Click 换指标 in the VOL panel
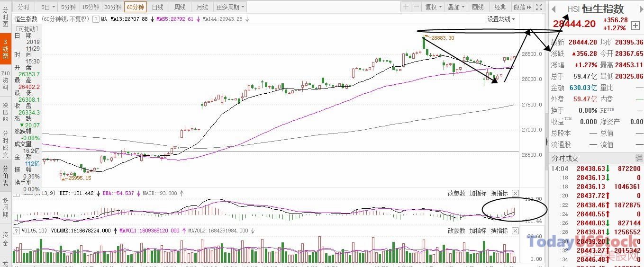Image resolution: width=644 pixels, height=267 pixels. (x=499, y=231)
